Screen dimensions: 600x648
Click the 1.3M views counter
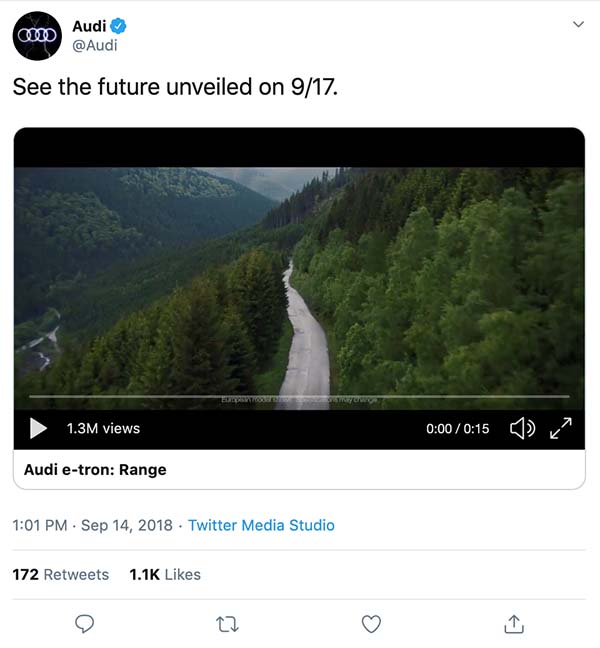click(103, 428)
